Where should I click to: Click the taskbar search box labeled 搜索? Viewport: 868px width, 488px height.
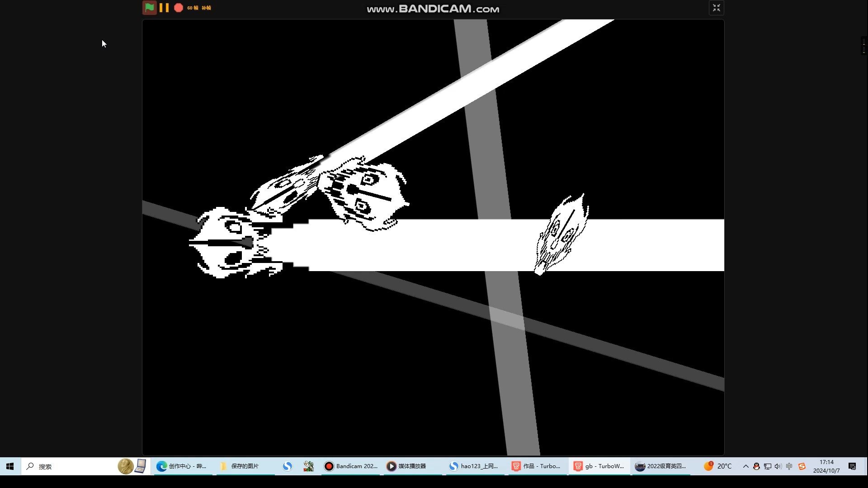(86, 466)
